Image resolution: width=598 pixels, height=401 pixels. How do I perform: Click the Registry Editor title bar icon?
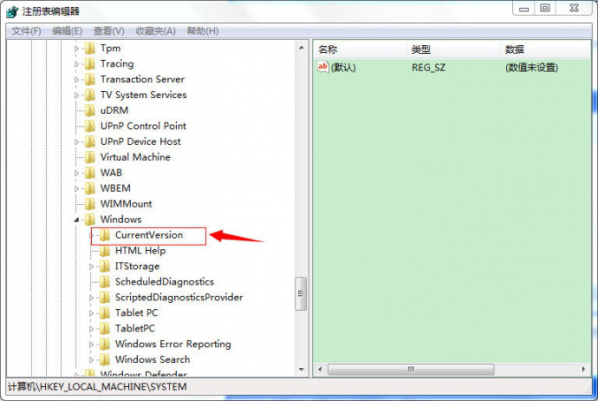tap(12, 11)
